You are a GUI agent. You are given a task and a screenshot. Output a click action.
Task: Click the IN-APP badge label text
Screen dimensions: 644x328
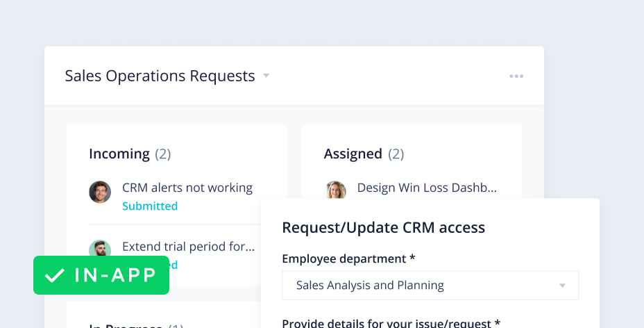pos(115,275)
